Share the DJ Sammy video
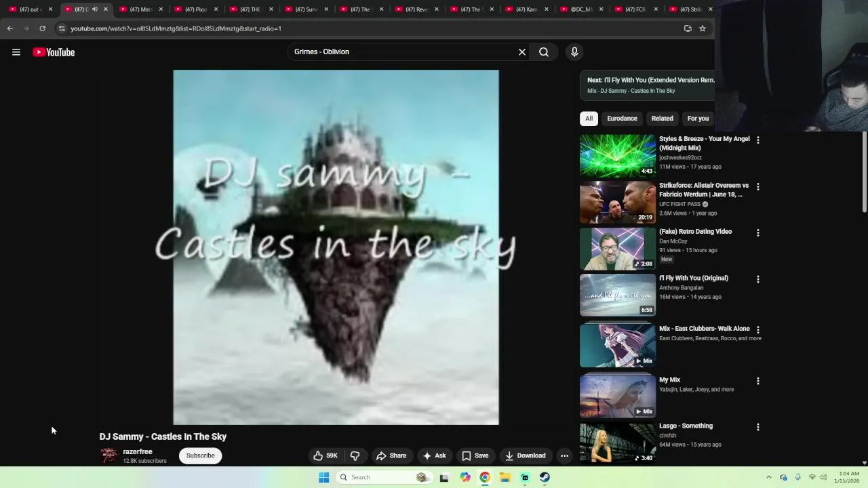The image size is (868, 488). 391,455
